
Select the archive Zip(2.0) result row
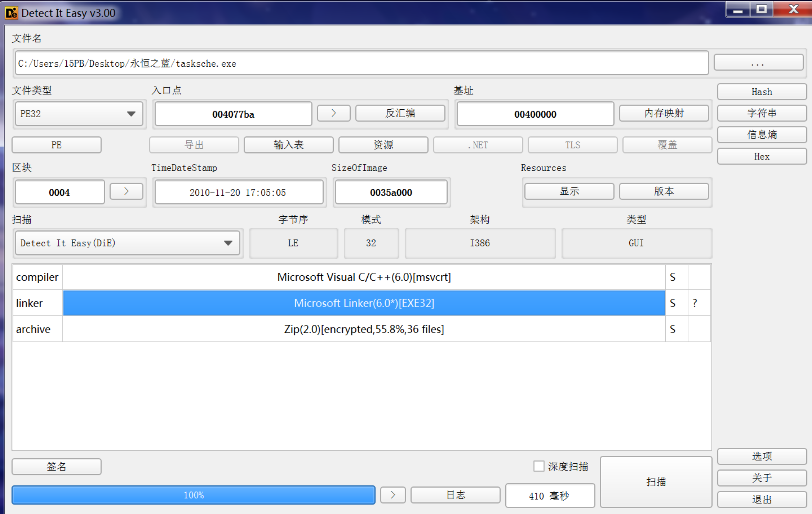[363, 329]
